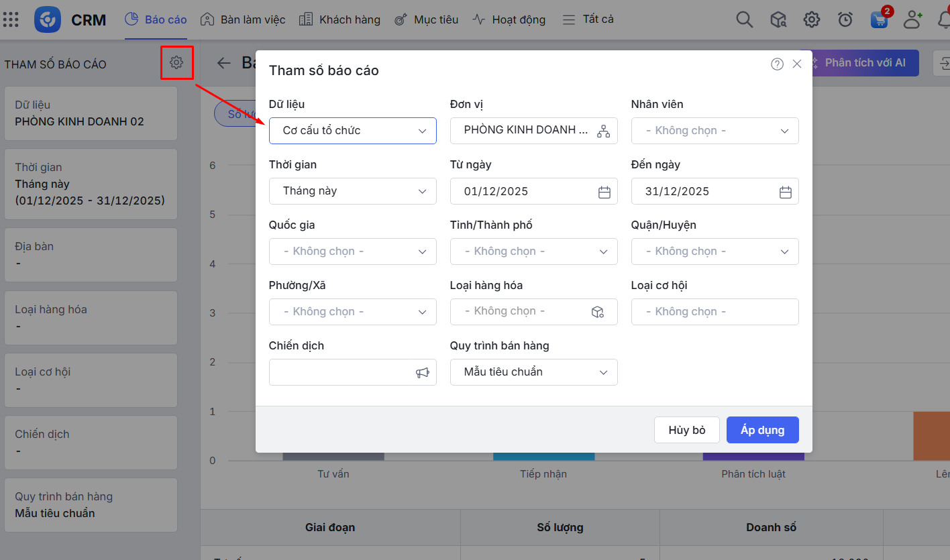Click the search magnifier in top bar

click(744, 19)
